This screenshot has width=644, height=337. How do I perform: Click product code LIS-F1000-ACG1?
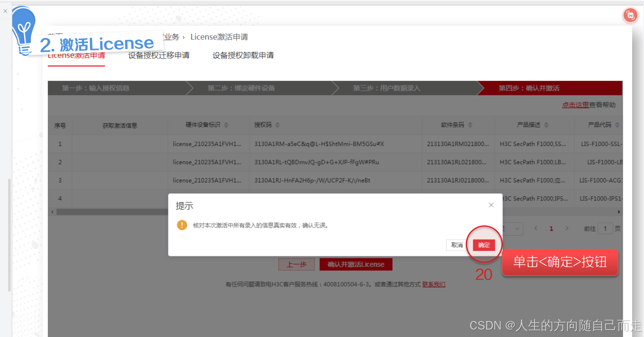(601, 180)
